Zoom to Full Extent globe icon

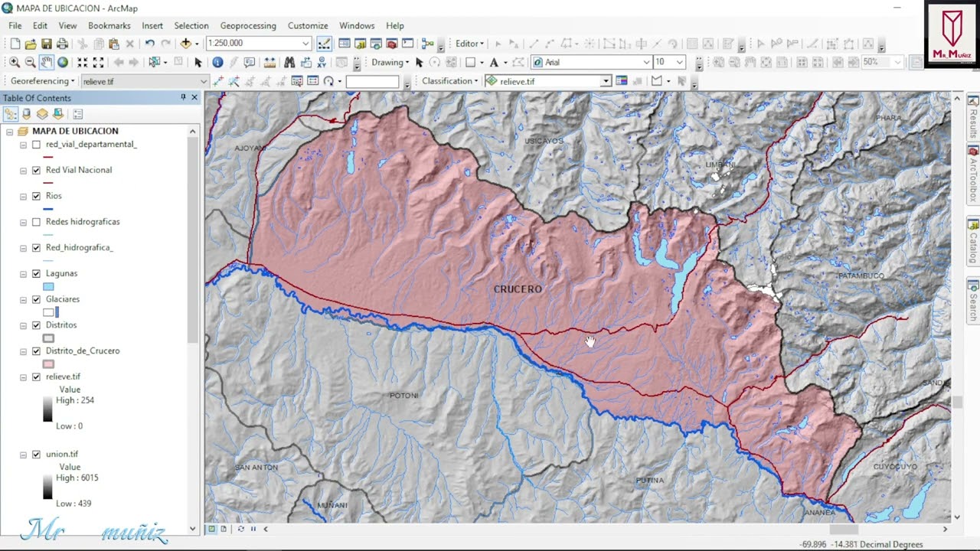(63, 62)
